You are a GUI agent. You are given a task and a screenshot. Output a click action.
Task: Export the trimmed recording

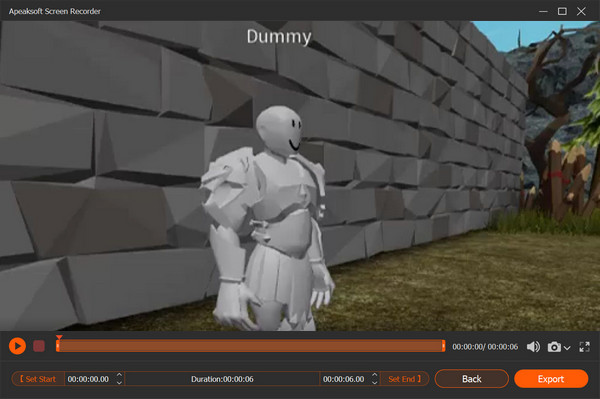click(551, 379)
